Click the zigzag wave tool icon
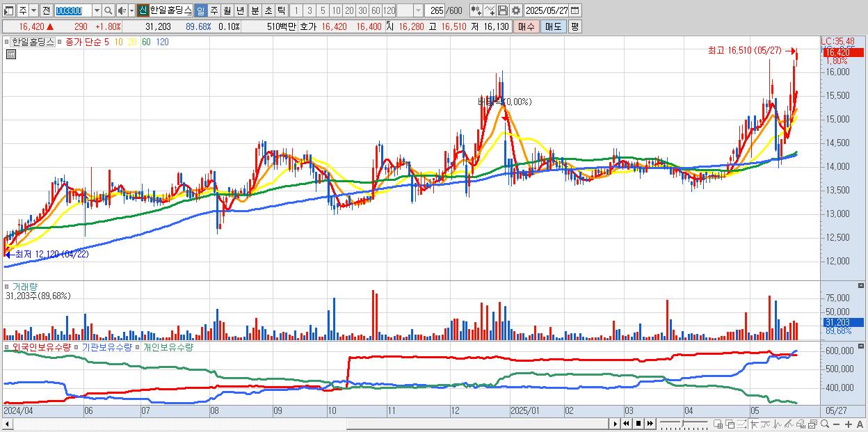Image resolution: width=868 pixels, height=432 pixels. (x=778, y=424)
